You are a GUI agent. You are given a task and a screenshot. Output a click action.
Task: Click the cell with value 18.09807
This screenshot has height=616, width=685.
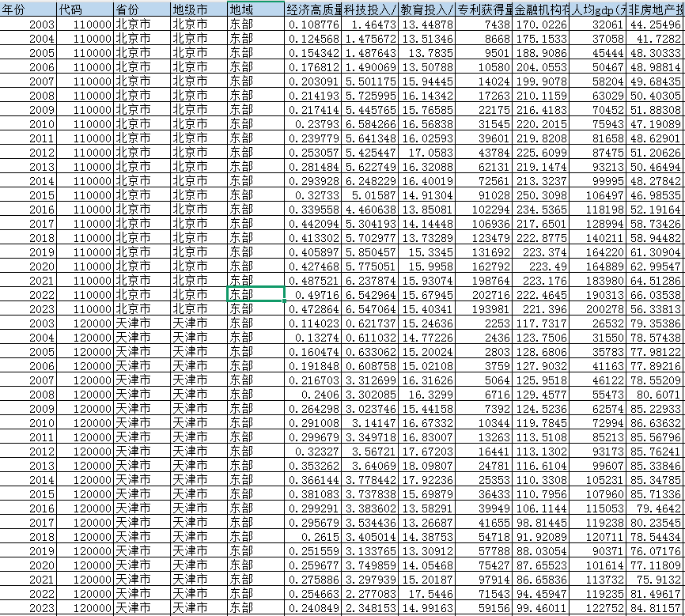(x=427, y=466)
